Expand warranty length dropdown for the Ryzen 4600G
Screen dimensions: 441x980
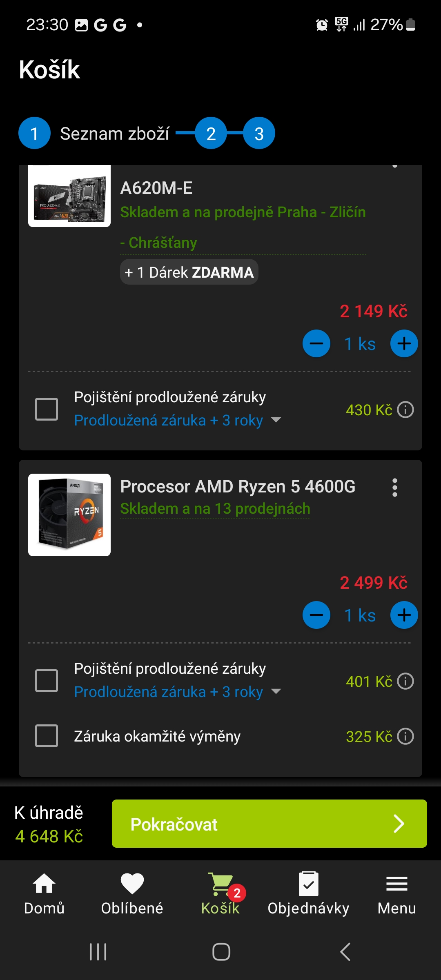pyautogui.click(x=276, y=691)
